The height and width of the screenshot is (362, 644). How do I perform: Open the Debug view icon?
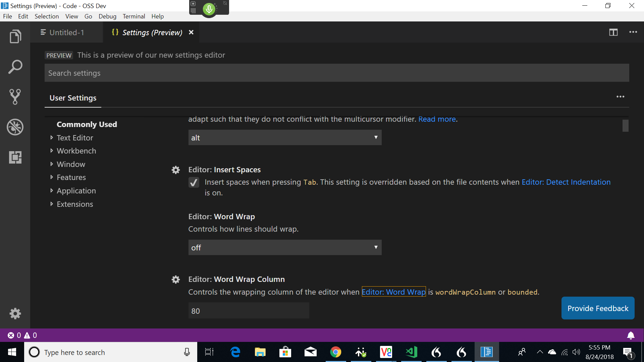pyautogui.click(x=15, y=127)
